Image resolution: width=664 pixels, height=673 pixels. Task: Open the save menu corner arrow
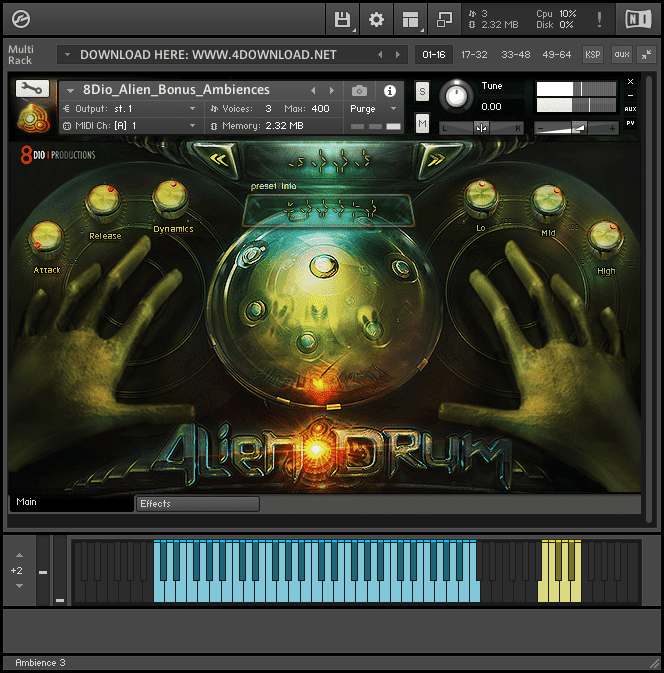point(354,30)
